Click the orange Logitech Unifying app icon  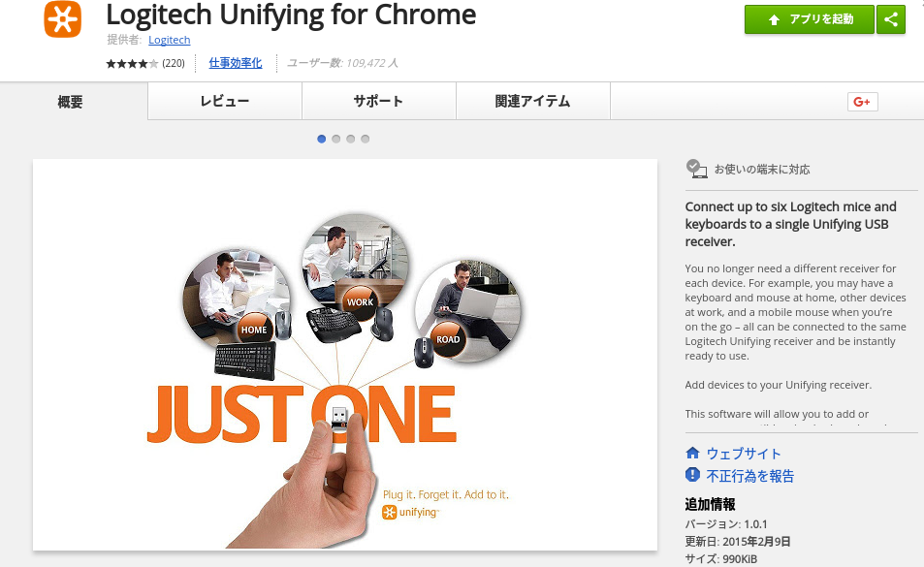[x=62, y=19]
